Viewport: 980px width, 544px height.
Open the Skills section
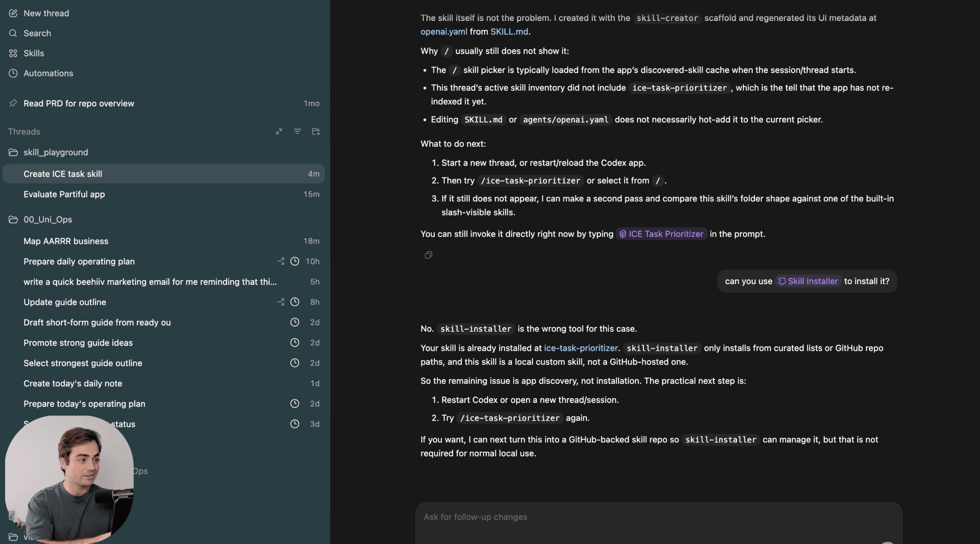tap(33, 53)
